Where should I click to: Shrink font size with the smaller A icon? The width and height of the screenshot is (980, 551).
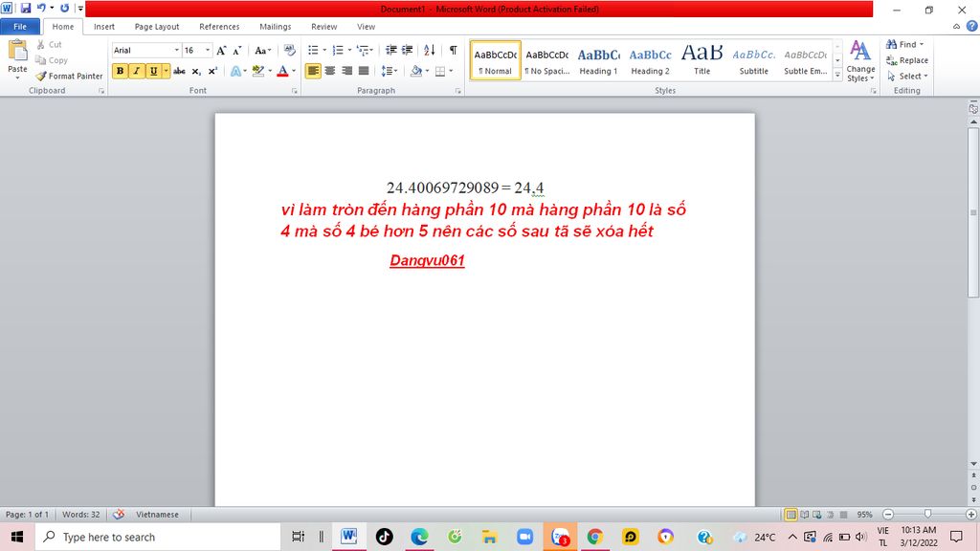(x=237, y=51)
